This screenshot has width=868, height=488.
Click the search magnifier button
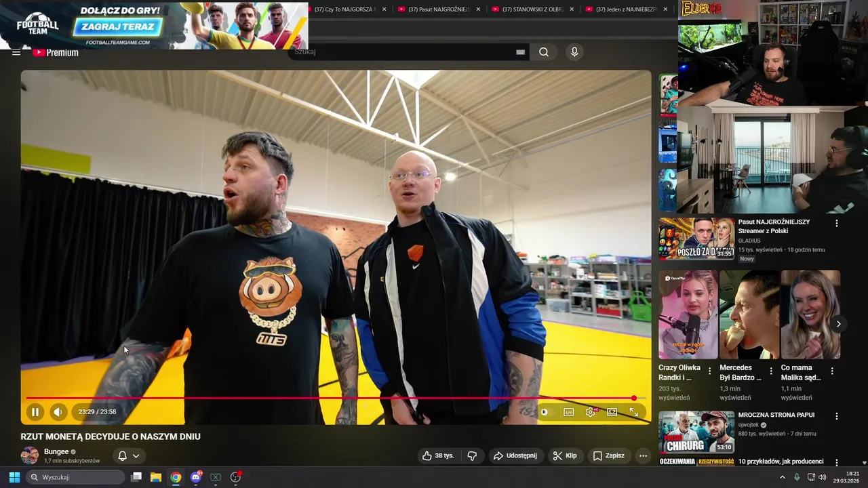pos(544,52)
